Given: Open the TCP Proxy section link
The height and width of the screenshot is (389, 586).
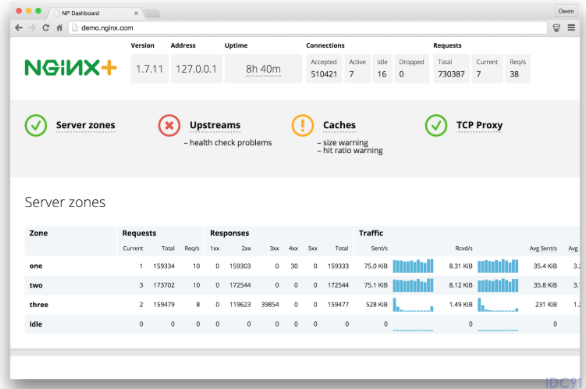Looking at the screenshot, I should (x=479, y=125).
